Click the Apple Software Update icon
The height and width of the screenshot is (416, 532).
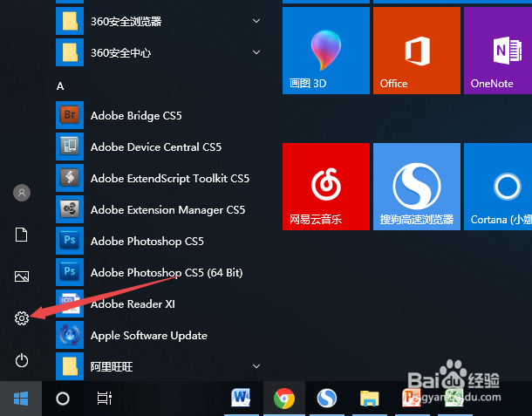tap(70, 335)
